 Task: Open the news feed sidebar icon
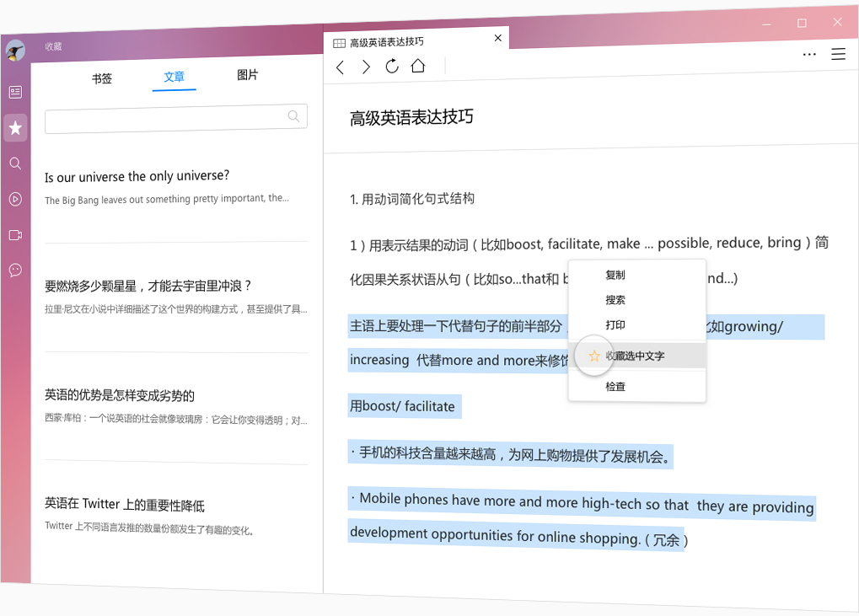15,92
